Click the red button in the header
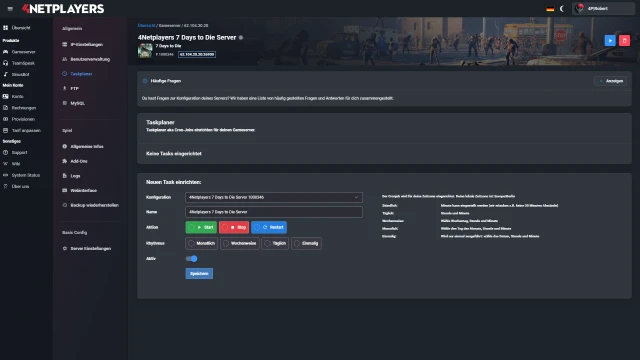 point(624,40)
